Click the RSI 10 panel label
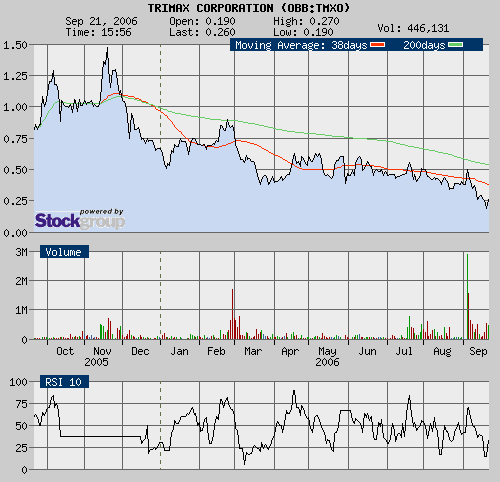The image size is (500, 482). (64, 382)
